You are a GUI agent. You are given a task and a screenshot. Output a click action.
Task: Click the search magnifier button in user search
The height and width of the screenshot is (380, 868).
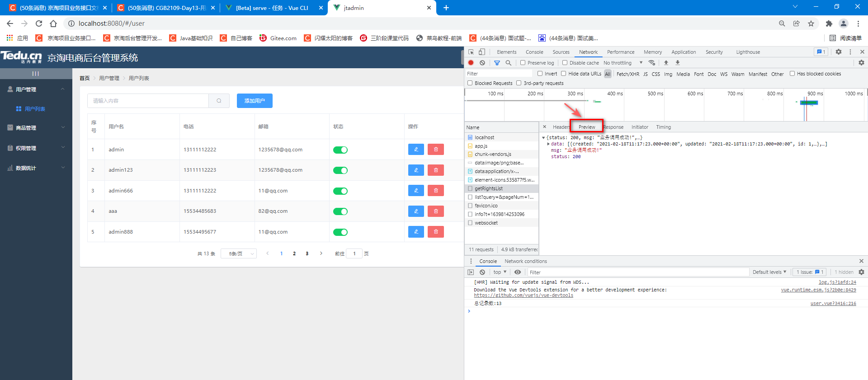[219, 101]
